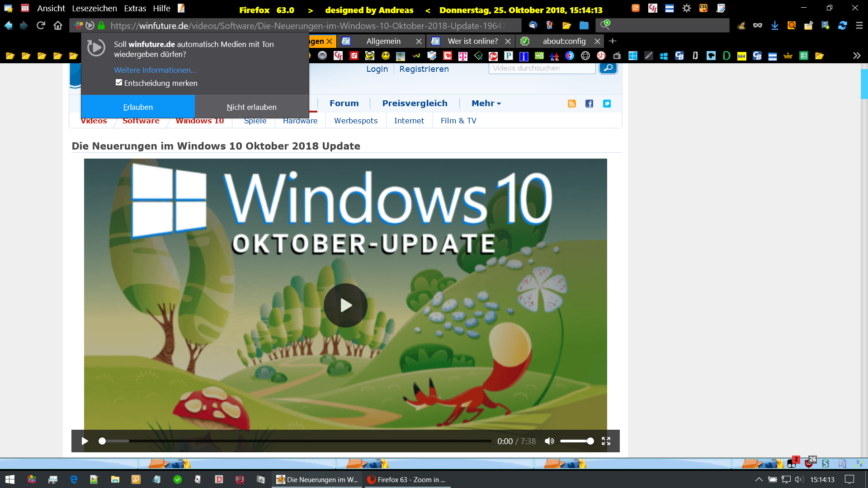Expand the Mehr dropdown menu
The image size is (868, 488).
point(486,103)
